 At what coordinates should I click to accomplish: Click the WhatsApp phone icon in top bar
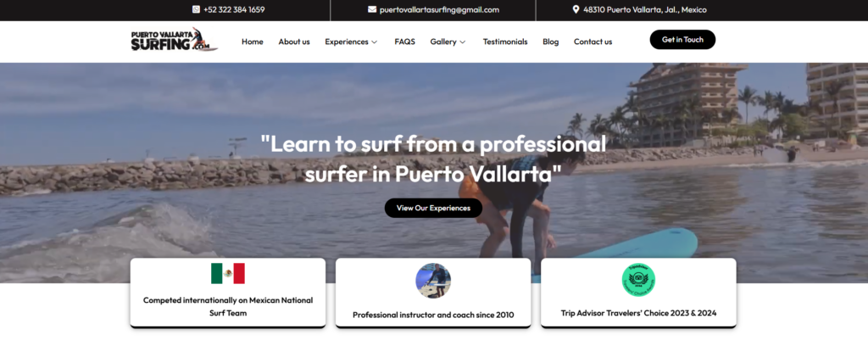point(196,9)
